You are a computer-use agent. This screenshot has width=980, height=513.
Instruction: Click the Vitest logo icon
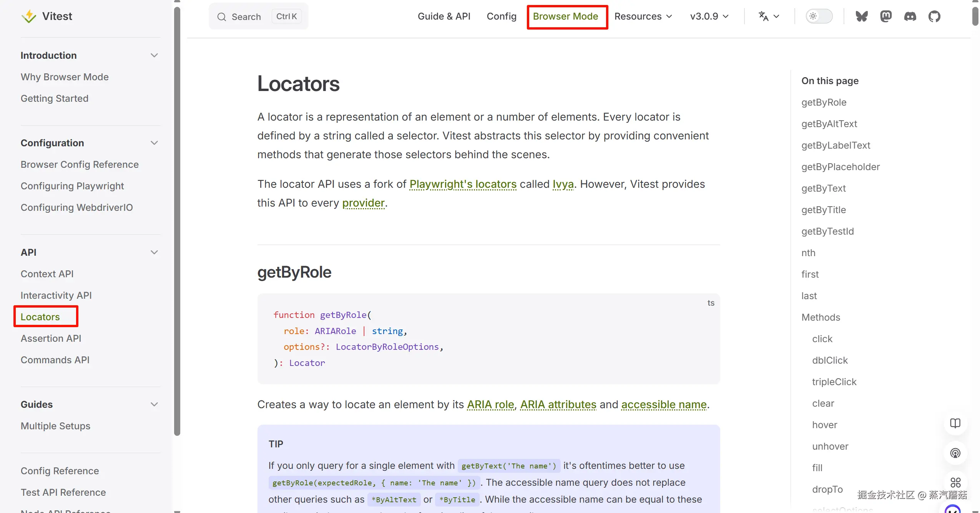click(x=29, y=17)
